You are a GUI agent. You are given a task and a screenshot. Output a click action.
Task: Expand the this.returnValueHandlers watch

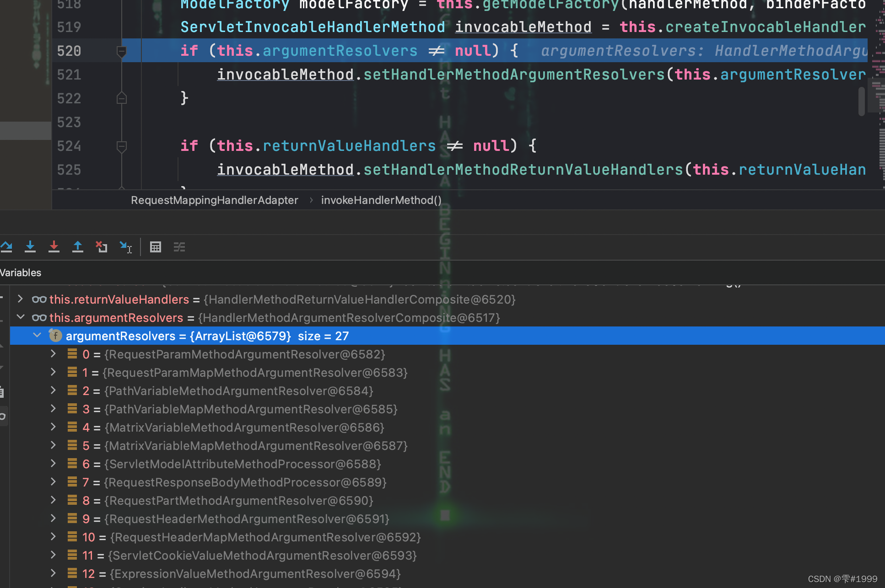(x=20, y=299)
